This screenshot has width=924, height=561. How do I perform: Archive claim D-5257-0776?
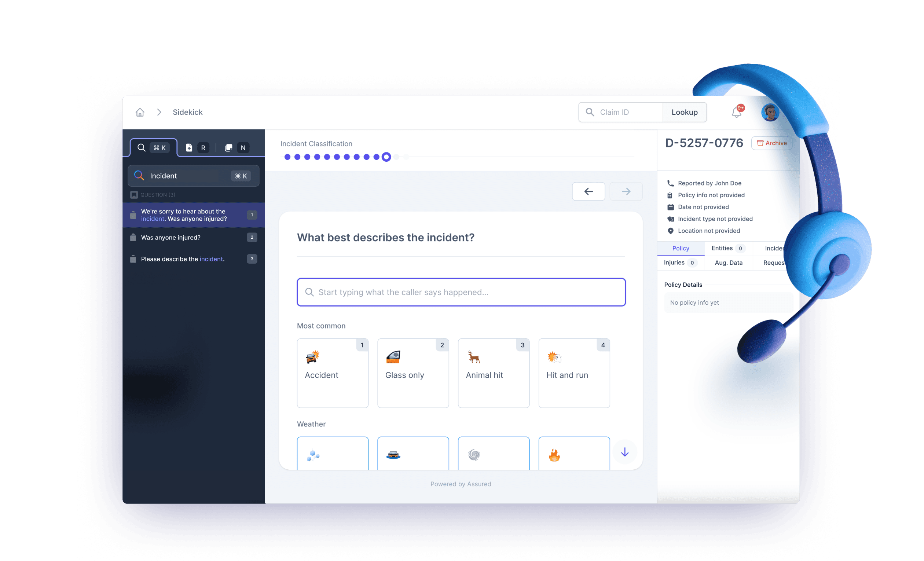[x=772, y=143]
